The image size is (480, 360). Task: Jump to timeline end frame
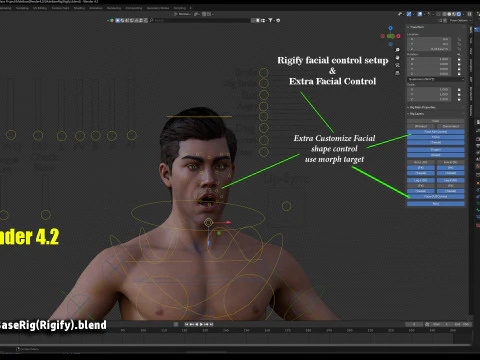(x=211, y=324)
